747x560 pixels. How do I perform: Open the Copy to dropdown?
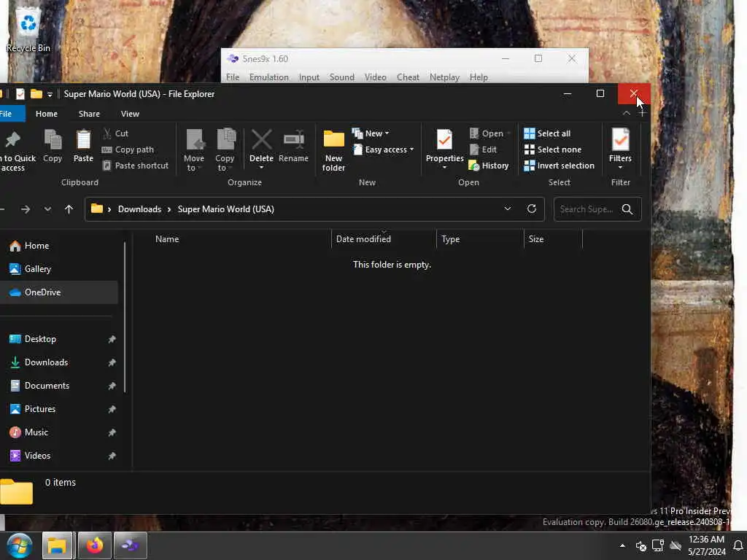(x=225, y=150)
